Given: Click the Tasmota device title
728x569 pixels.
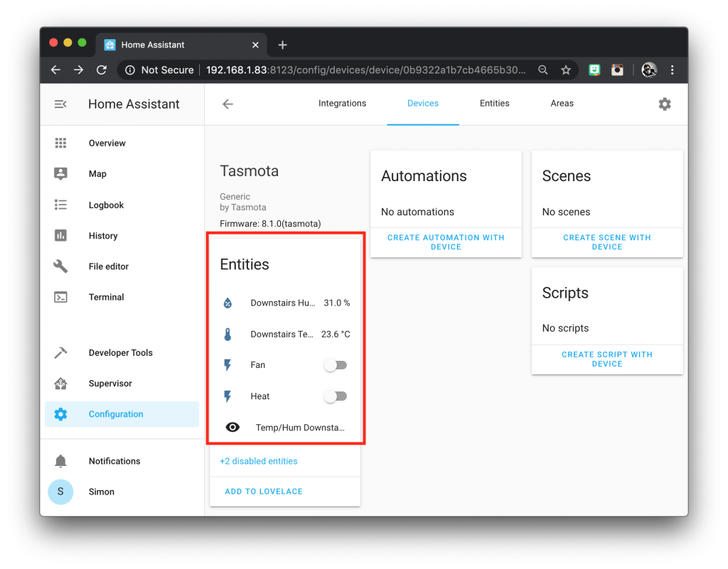Looking at the screenshot, I should [x=250, y=171].
